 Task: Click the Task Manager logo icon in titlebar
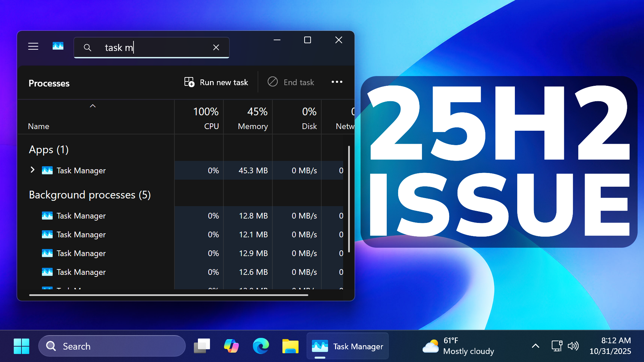58,46
